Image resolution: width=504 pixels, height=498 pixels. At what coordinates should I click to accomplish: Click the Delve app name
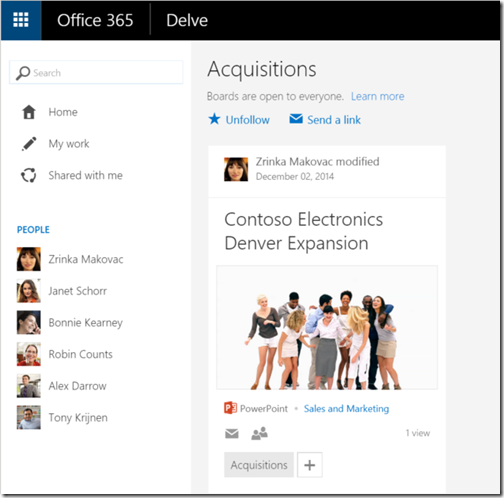187,20
